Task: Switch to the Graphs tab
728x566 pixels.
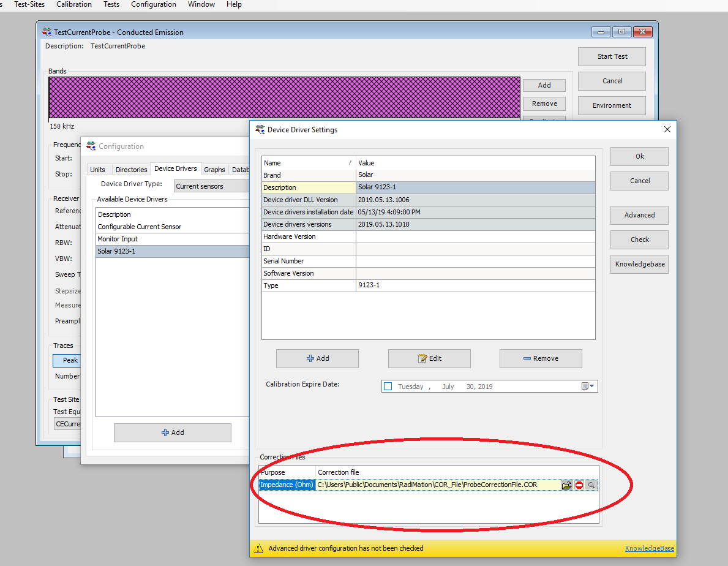Action: (x=214, y=170)
